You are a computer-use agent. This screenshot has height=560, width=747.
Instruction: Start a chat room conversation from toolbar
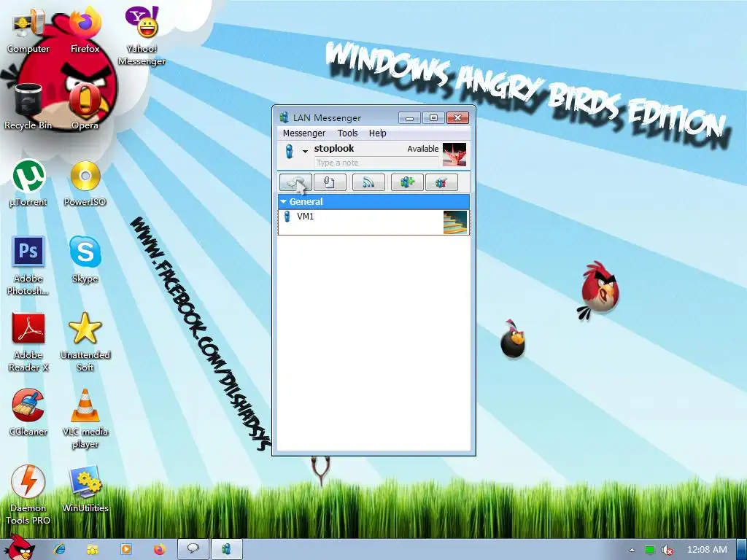[x=295, y=182]
